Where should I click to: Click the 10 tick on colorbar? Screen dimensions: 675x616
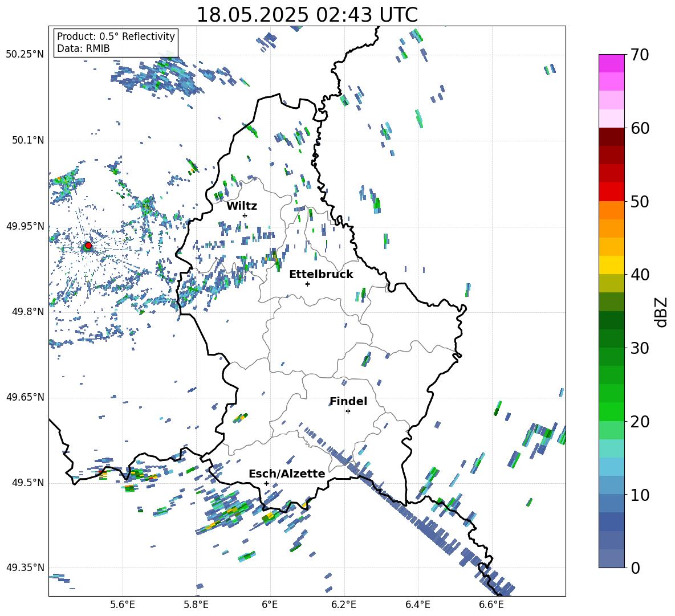coord(640,495)
